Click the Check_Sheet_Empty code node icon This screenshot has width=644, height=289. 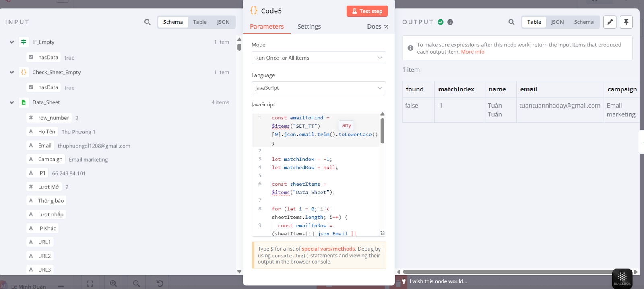(x=24, y=72)
